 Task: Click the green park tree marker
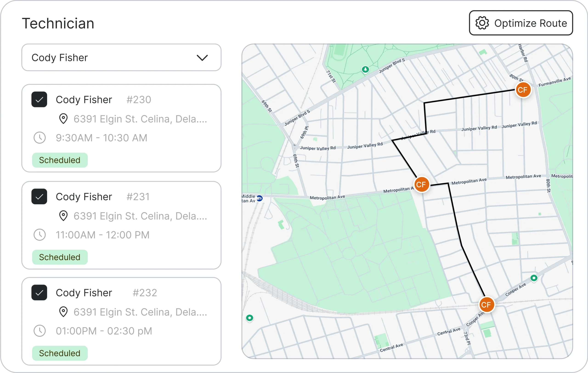[x=365, y=70]
